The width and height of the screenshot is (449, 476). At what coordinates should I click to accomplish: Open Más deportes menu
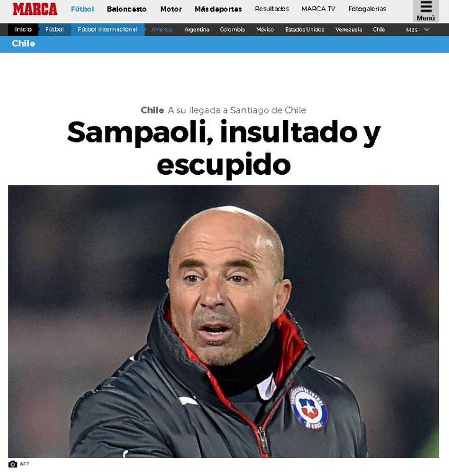[x=218, y=9]
